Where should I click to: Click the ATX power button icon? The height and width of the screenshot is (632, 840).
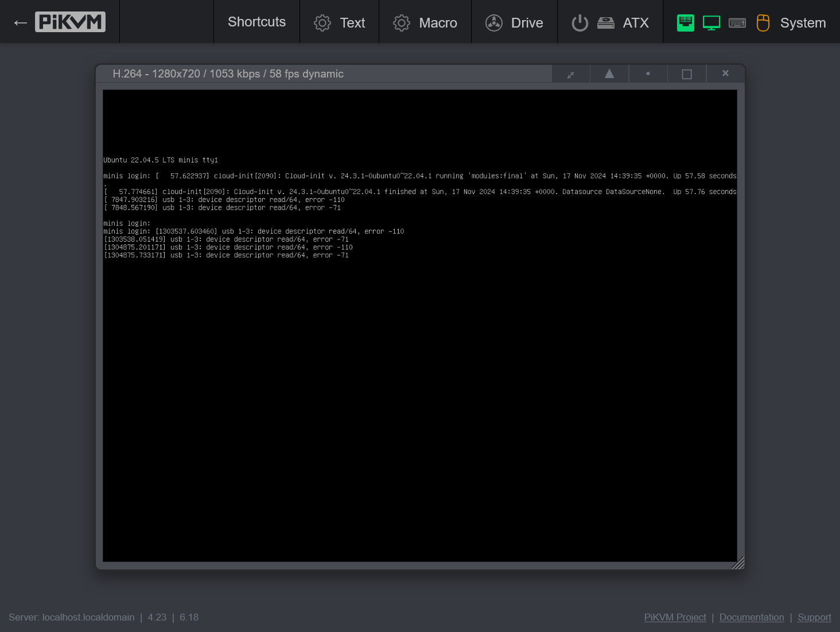point(580,23)
